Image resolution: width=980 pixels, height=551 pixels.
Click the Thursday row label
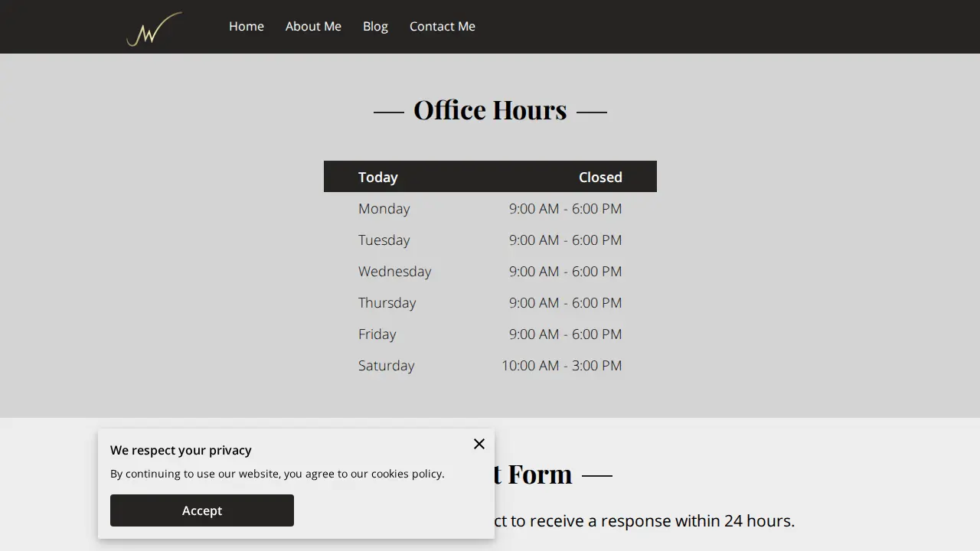coord(387,302)
